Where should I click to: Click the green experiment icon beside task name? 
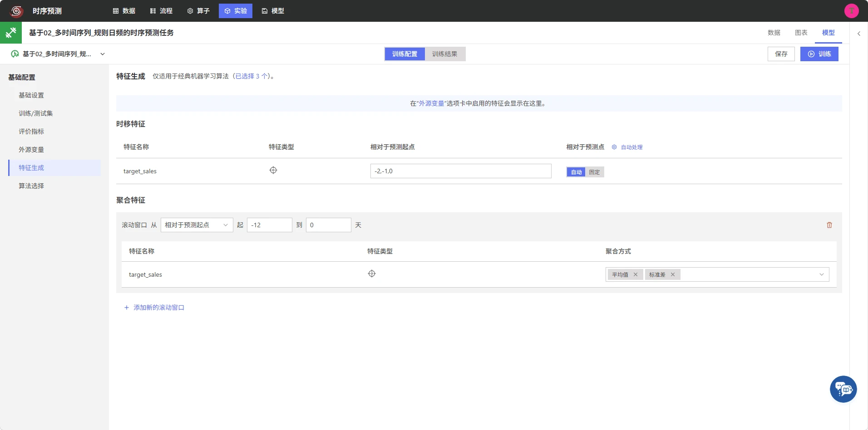coord(15,54)
